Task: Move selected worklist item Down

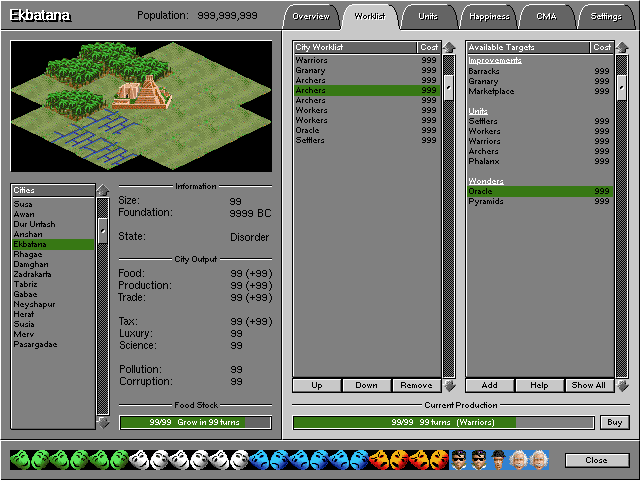Action: (x=367, y=385)
